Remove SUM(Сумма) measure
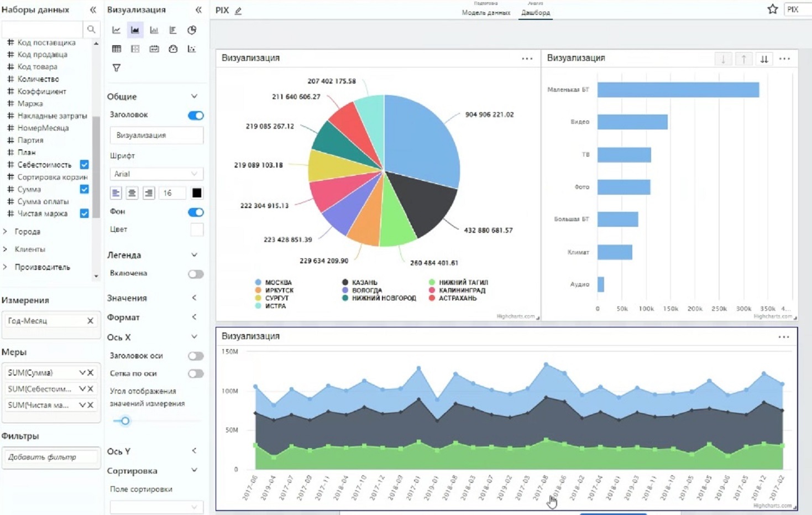 coord(91,372)
